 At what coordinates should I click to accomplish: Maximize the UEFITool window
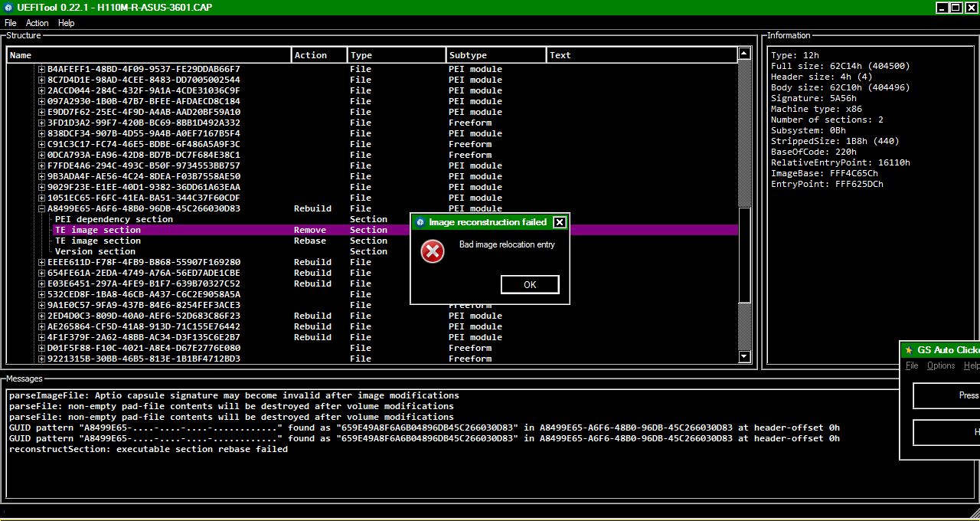pyautogui.click(x=955, y=8)
